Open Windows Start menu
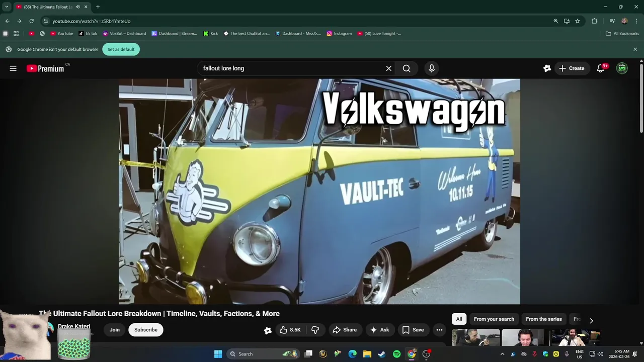Image resolution: width=644 pixels, height=362 pixels. click(218, 354)
